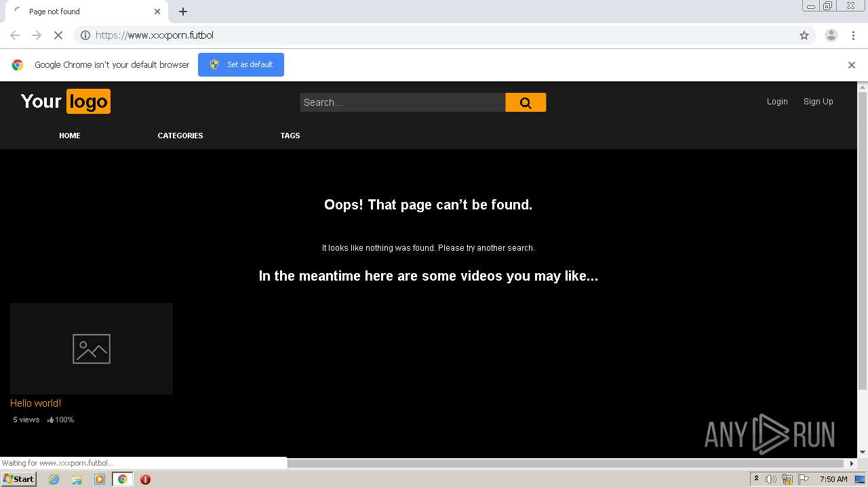
Task: Click the show desktop icon beside the clock
Action: 860,479
